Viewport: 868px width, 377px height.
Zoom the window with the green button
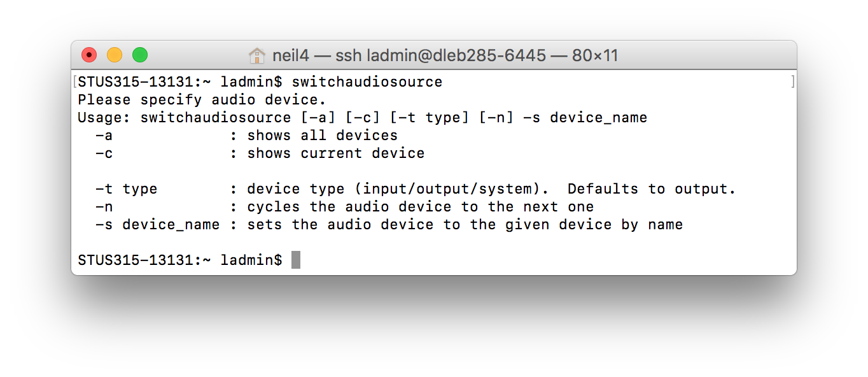tap(140, 55)
